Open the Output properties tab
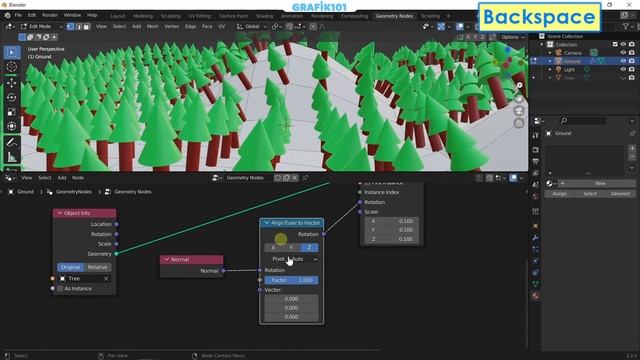This screenshot has width=640, height=360. pyautogui.click(x=536, y=162)
